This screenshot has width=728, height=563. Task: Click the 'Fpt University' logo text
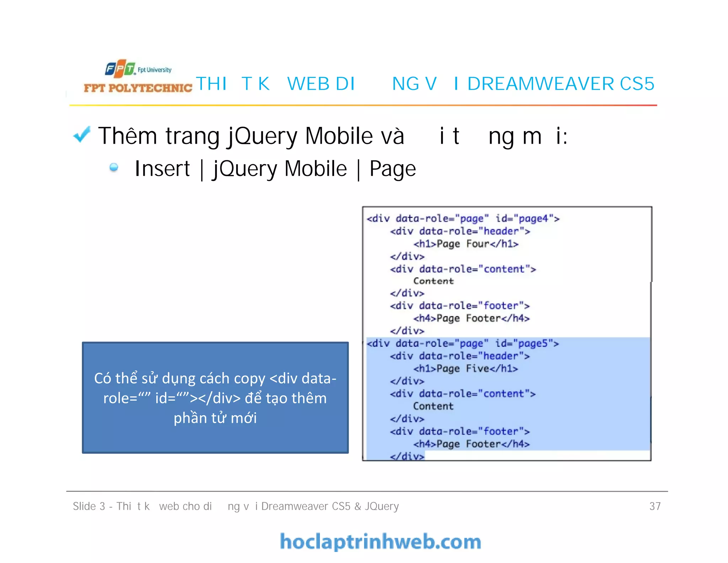click(x=155, y=70)
